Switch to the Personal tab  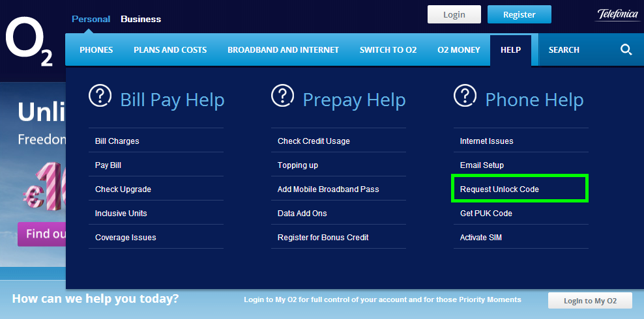[91, 19]
